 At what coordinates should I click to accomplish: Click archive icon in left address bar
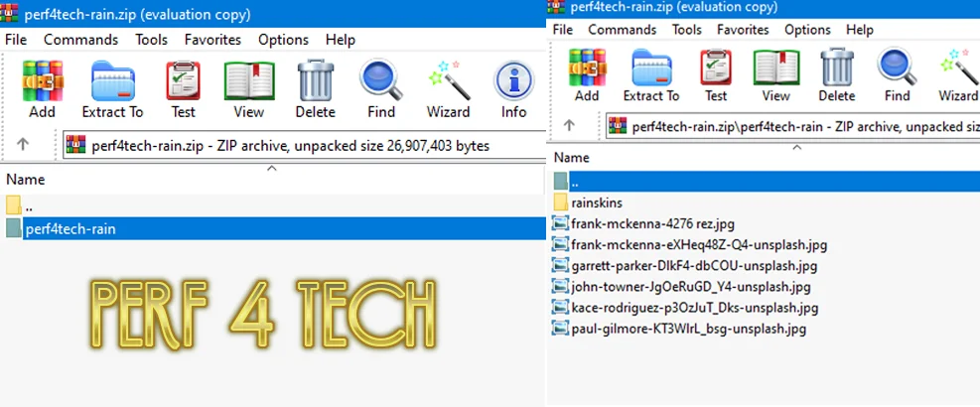75,145
